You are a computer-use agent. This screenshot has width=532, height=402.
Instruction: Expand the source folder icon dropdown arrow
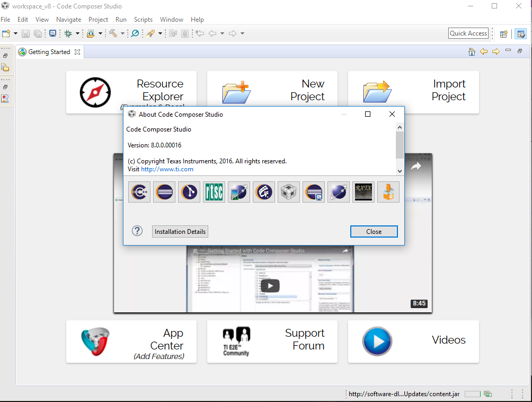point(100,33)
